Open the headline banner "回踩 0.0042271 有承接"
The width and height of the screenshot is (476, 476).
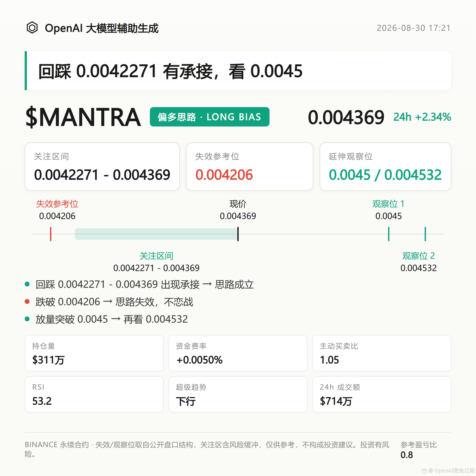238,71
